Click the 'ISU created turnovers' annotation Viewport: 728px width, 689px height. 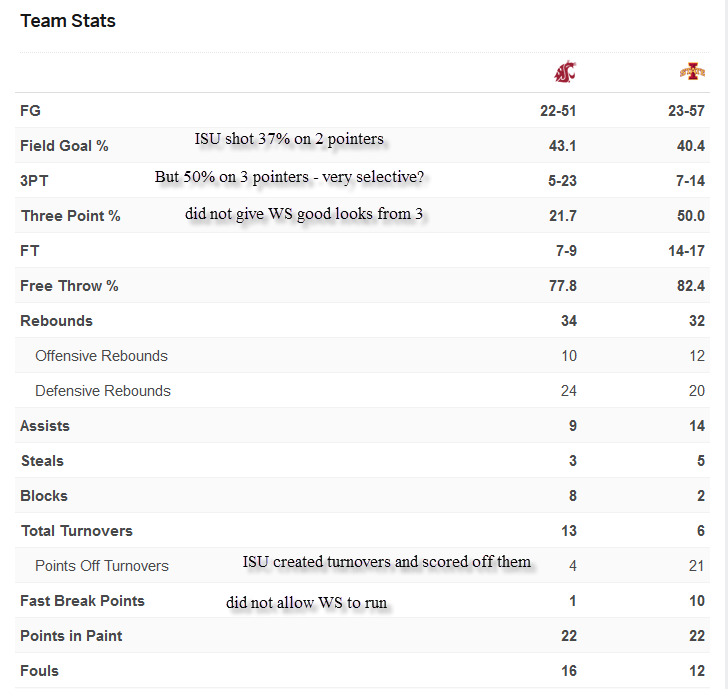[x=386, y=562]
